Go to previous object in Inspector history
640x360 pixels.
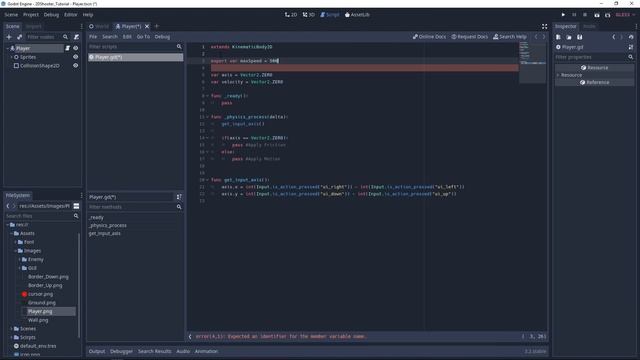point(613,37)
